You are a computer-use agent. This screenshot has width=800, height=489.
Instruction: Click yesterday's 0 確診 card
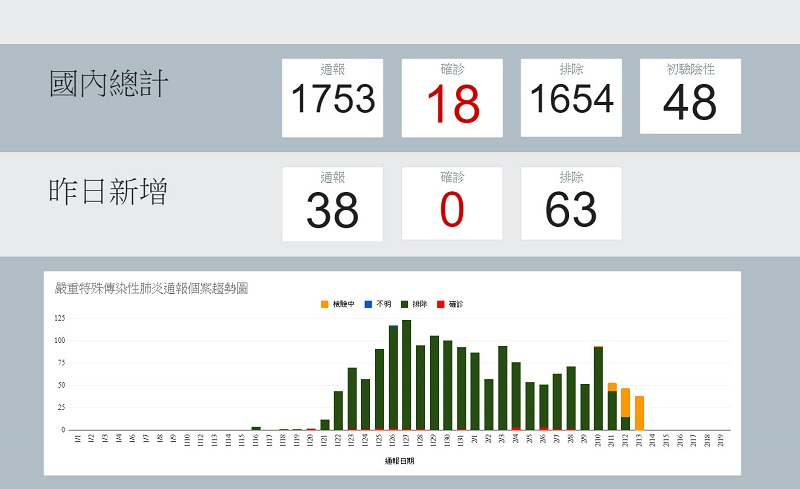tap(452, 204)
